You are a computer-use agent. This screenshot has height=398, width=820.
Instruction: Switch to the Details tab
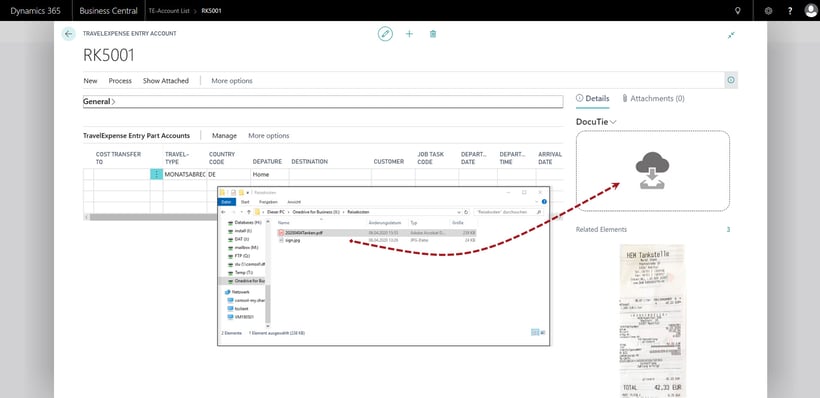tap(593, 98)
